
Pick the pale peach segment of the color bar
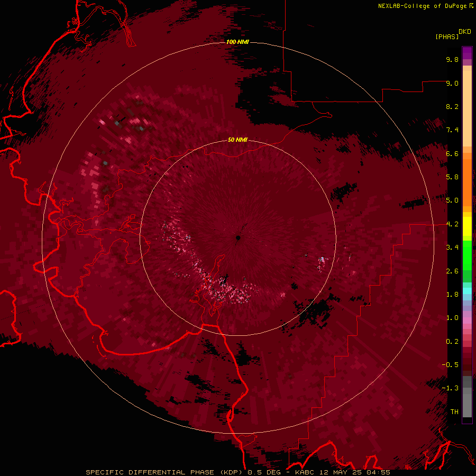tap(467, 108)
